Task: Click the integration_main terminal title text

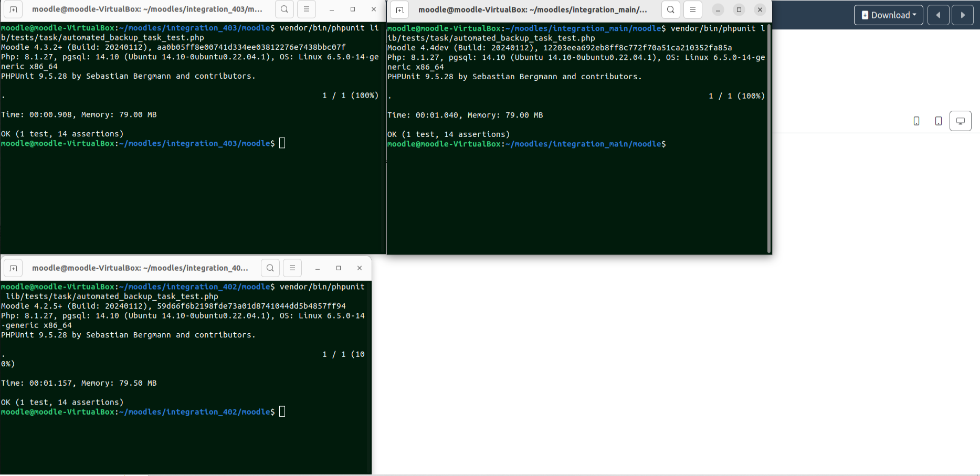Action: (x=533, y=10)
